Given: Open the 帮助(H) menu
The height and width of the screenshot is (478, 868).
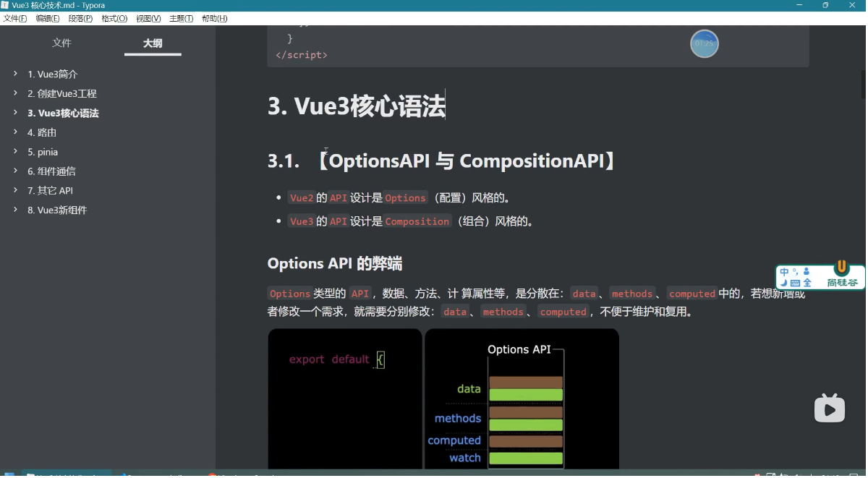Looking at the screenshot, I should pos(214,19).
